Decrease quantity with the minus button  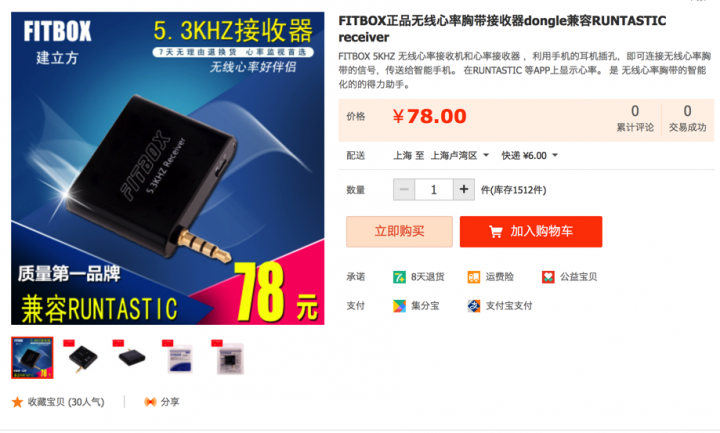404,190
